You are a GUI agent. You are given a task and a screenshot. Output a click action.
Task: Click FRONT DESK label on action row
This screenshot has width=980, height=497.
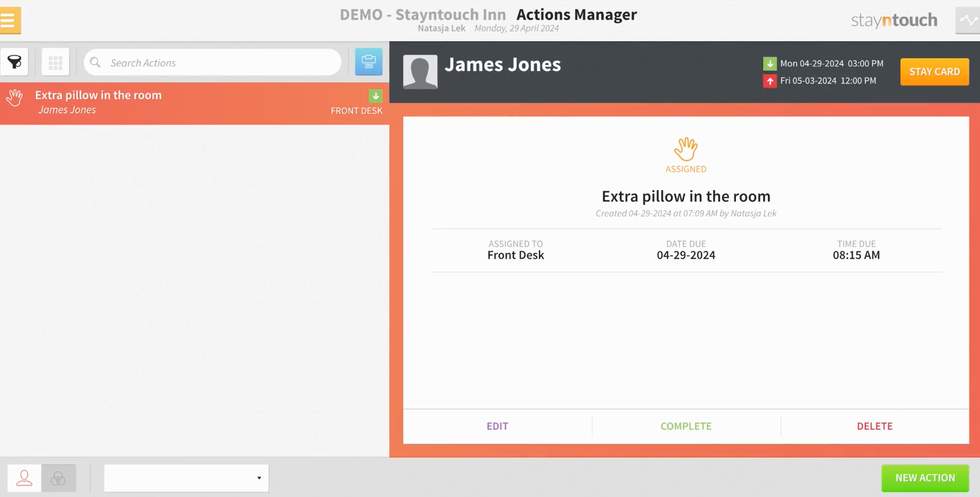356,111
